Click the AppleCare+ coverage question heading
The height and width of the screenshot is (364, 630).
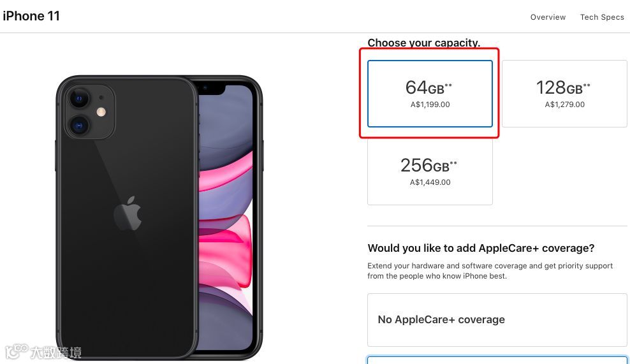(481, 248)
